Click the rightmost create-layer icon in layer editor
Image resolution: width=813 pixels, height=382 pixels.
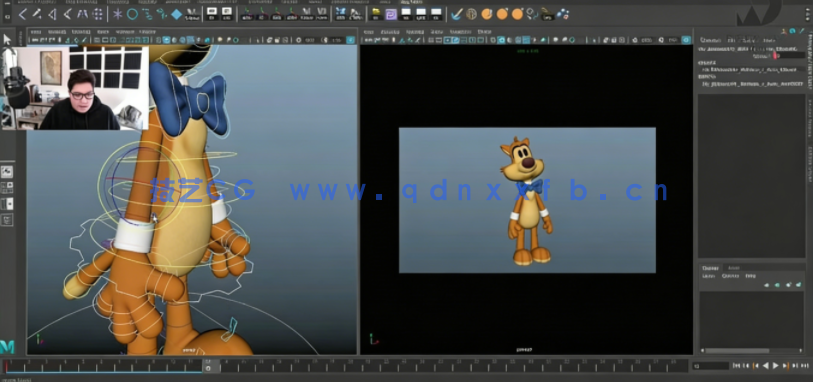point(798,284)
